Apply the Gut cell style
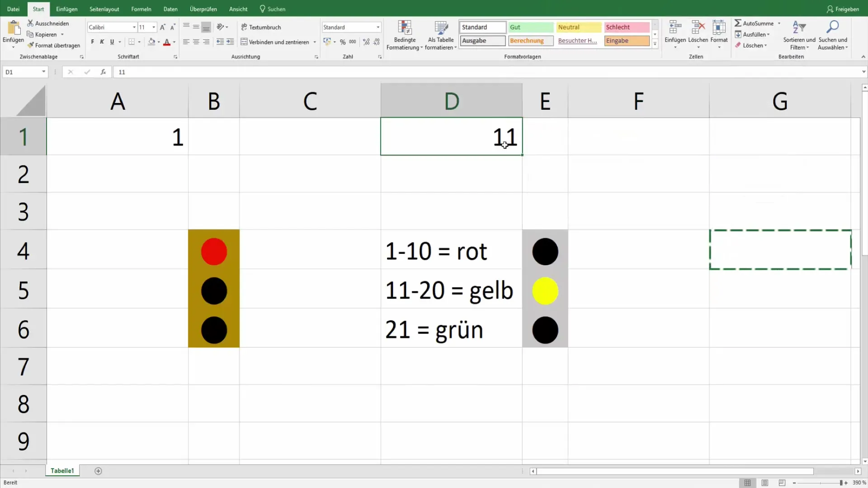 pyautogui.click(x=531, y=27)
